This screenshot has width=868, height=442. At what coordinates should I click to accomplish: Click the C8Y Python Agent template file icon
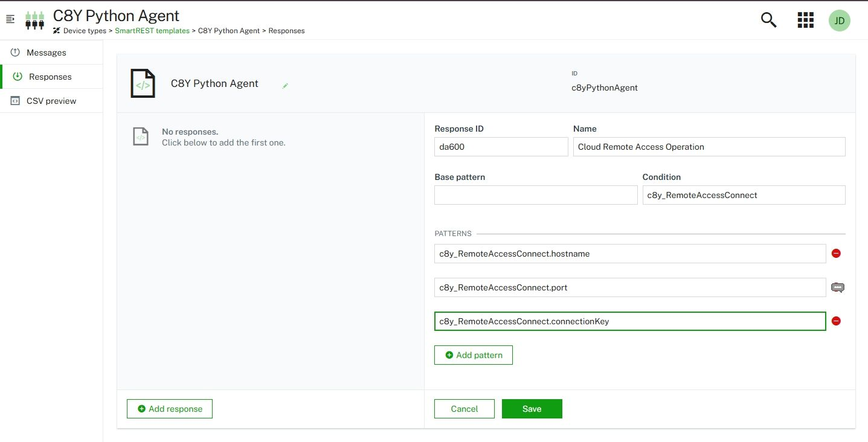[x=143, y=84]
